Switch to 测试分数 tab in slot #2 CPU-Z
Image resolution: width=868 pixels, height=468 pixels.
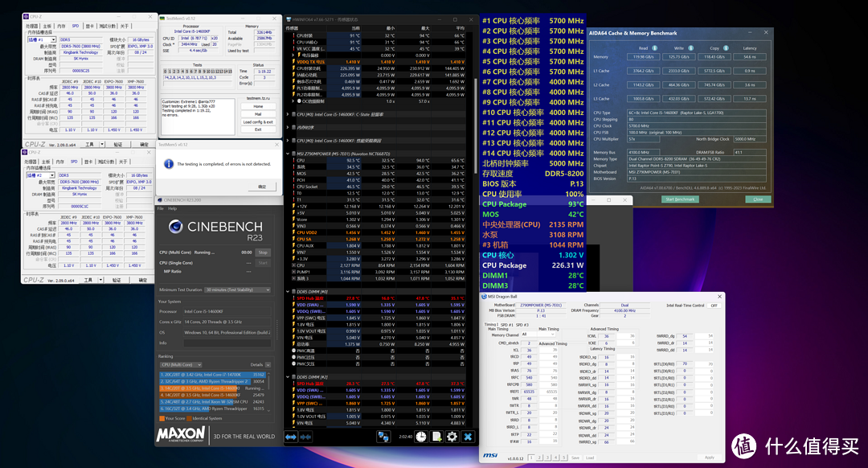point(106,162)
